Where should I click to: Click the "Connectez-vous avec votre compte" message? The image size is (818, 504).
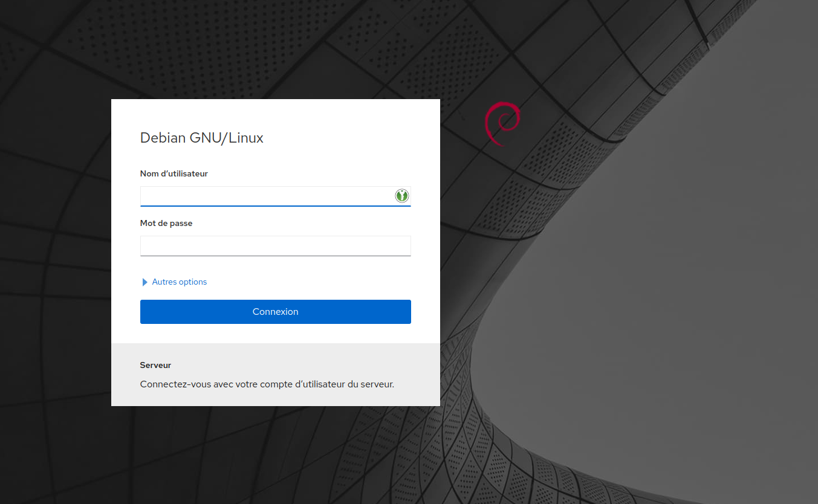coord(267,384)
